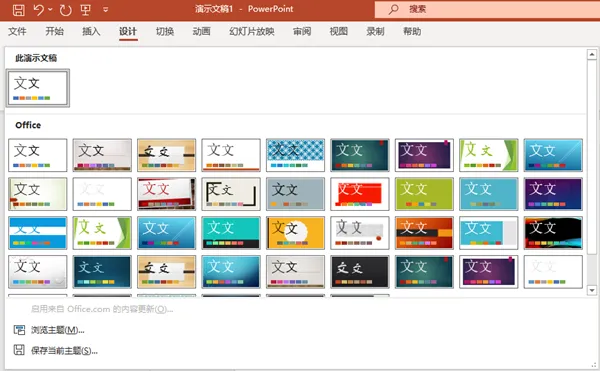Apply blue theme with white band
The height and width of the screenshot is (371, 600).
pyautogui.click(x=38, y=233)
